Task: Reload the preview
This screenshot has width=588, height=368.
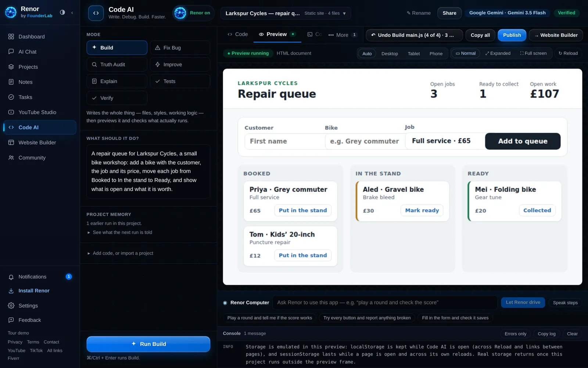Action: (568, 53)
